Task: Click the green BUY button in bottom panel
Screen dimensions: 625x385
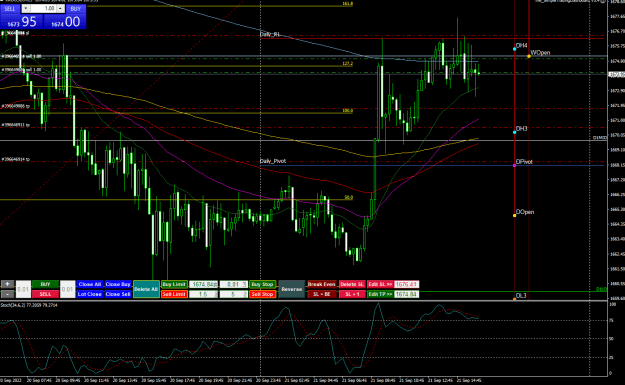Action: coord(45,284)
